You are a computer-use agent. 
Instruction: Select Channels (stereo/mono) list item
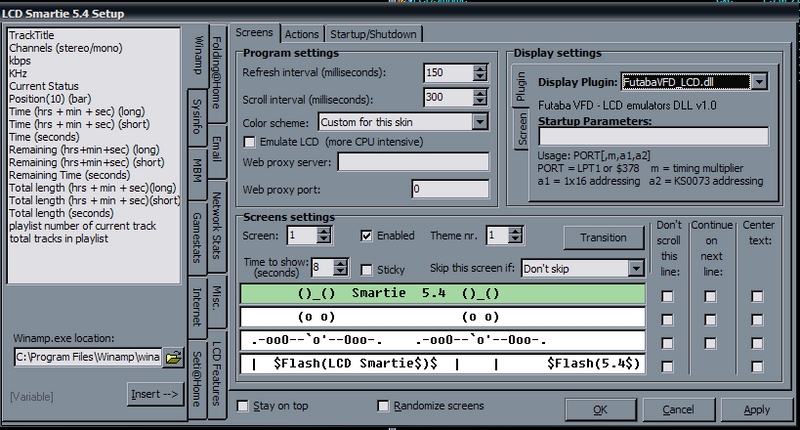tap(66, 48)
